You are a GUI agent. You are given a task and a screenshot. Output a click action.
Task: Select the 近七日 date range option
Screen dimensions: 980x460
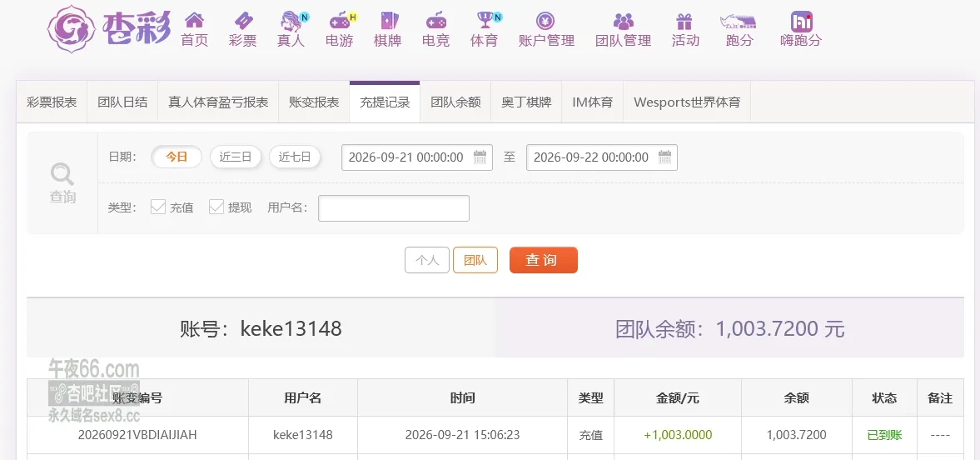coord(295,157)
